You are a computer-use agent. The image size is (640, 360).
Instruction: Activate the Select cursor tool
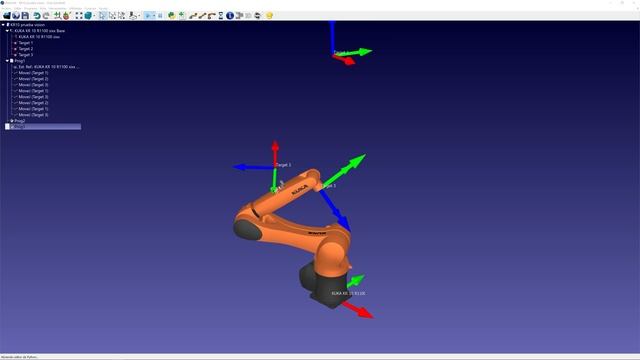coord(102,16)
